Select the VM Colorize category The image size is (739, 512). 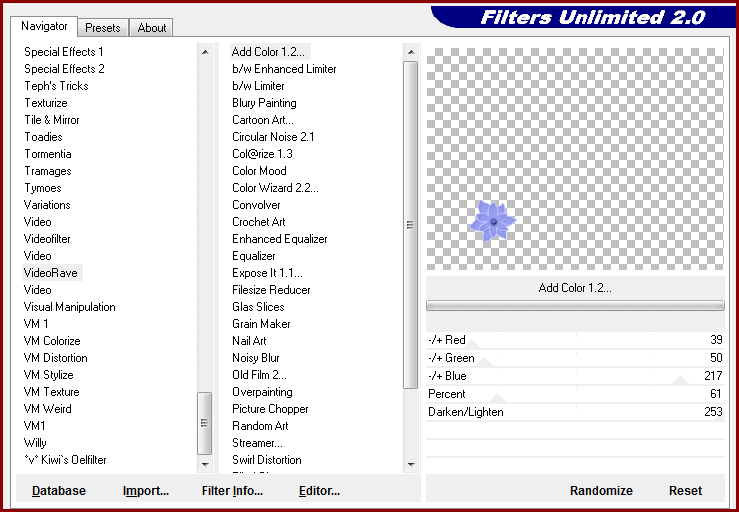(x=52, y=341)
